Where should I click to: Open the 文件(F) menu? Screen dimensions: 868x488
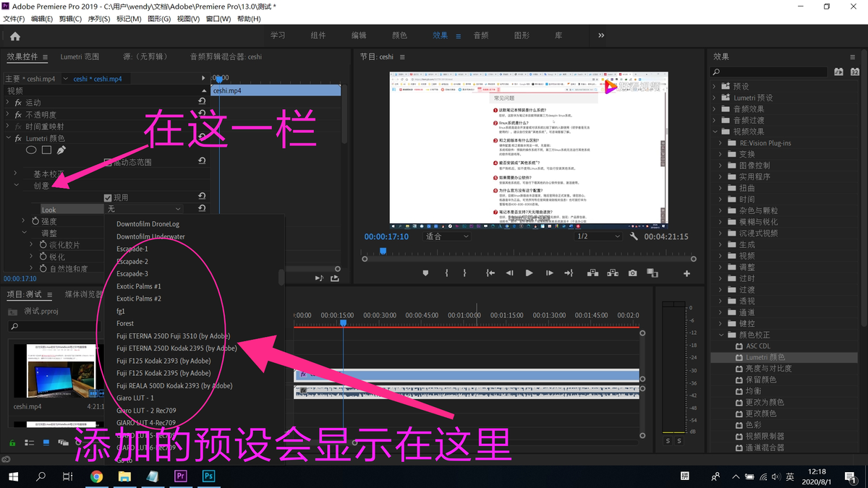point(14,19)
